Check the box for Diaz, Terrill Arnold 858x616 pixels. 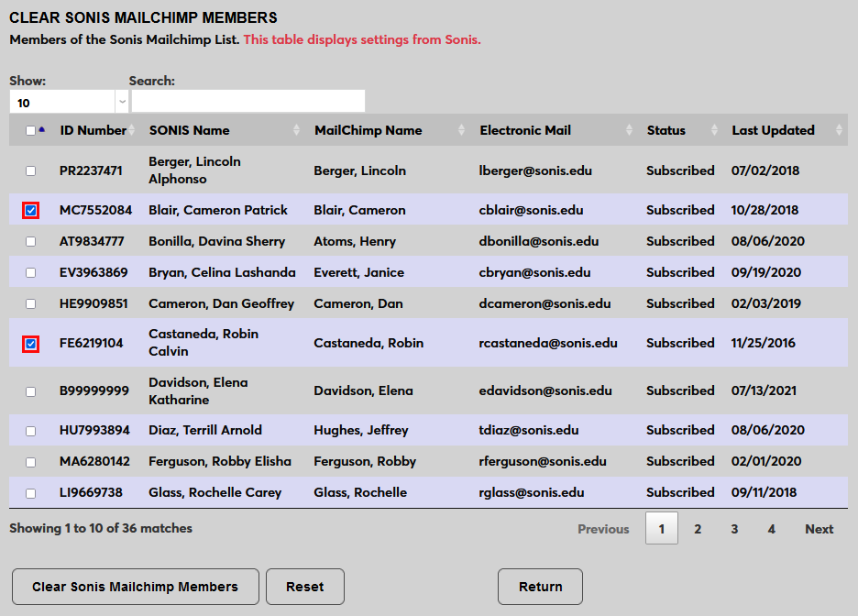[30, 431]
